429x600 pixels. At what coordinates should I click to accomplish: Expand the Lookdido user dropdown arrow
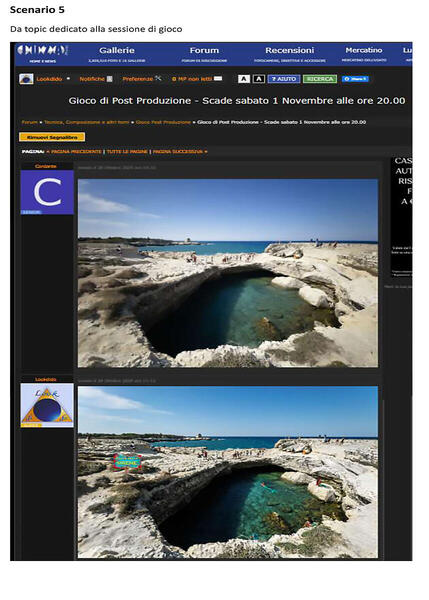68,78
